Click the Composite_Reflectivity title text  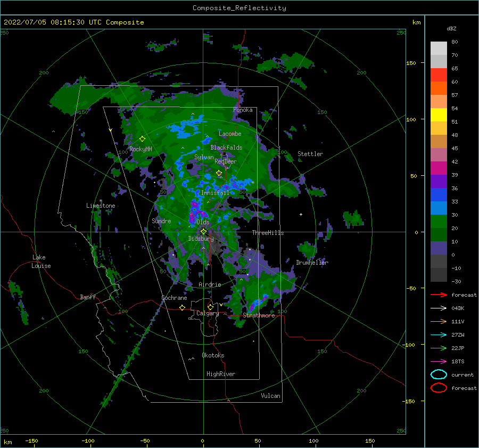coord(240,8)
